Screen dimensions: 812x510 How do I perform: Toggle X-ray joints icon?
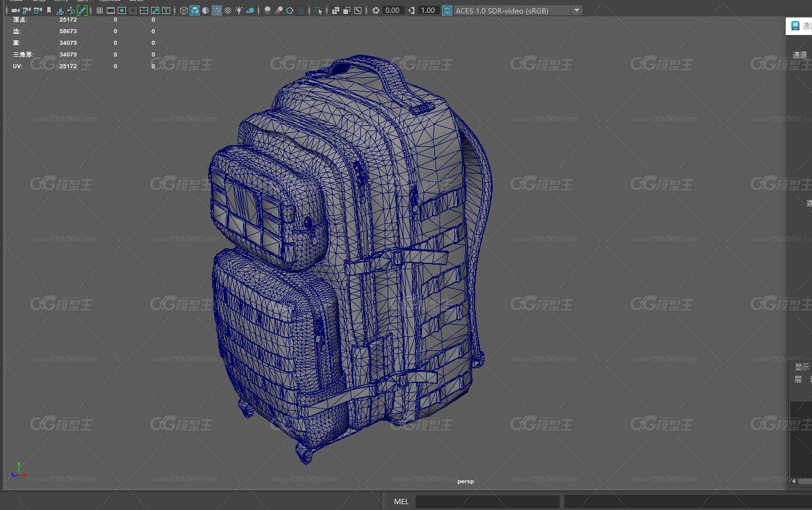coord(357,10)
